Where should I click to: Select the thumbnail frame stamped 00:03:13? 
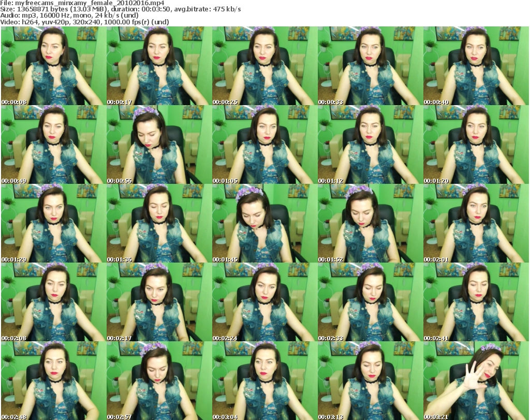click(x=370, y=381)
